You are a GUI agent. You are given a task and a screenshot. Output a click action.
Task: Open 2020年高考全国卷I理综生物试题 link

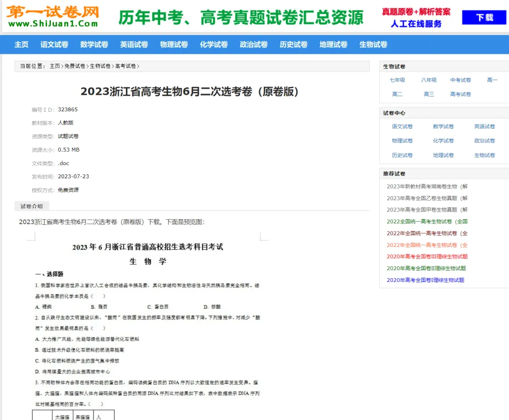coord(425,280)
